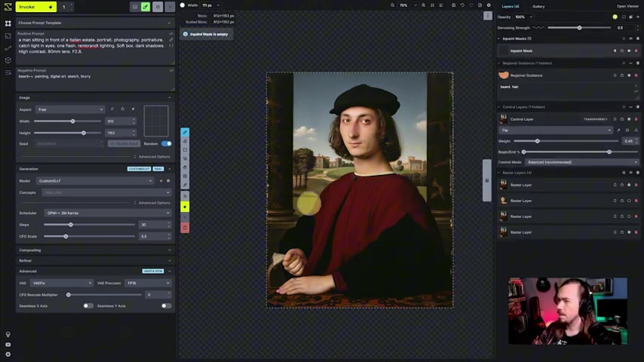Adjust the Denoising Strength slider
Viewport: 644px width, 362px height.
coord(579,28)
